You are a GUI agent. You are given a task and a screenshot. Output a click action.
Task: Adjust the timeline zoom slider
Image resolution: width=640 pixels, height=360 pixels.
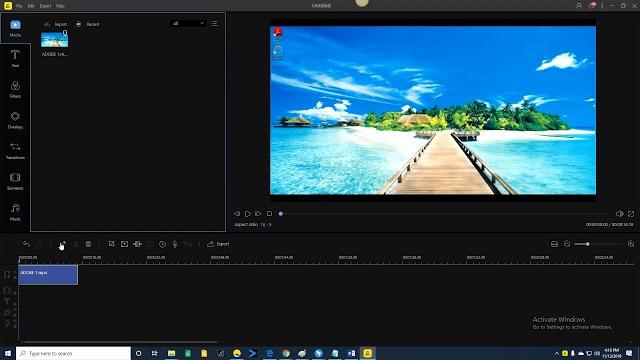587,244
